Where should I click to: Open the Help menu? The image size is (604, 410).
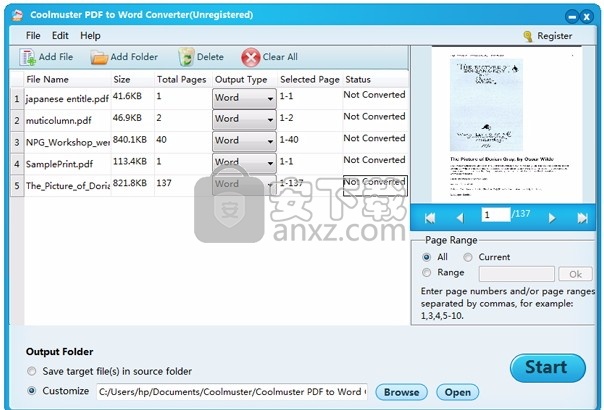(90, 36)
